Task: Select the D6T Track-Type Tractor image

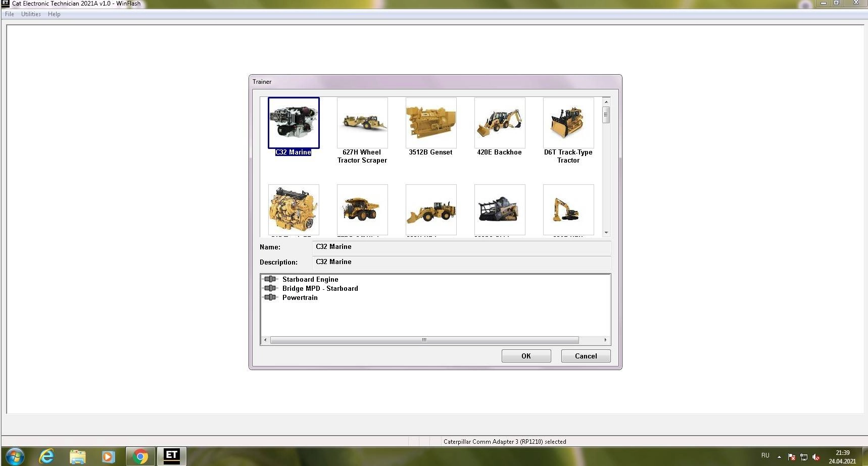Action: [x=568, y=123]
